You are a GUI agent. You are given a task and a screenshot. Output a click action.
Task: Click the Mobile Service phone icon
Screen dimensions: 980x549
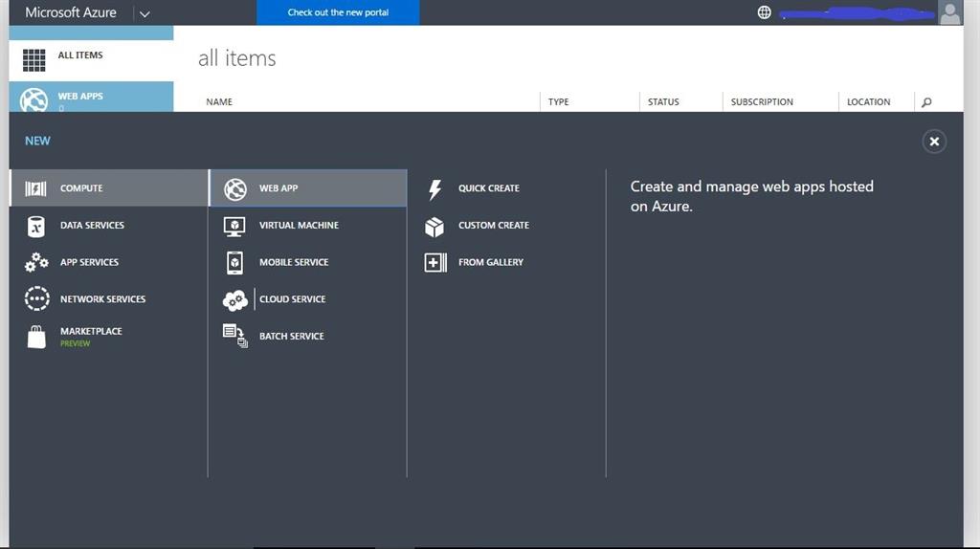point(234,263)
